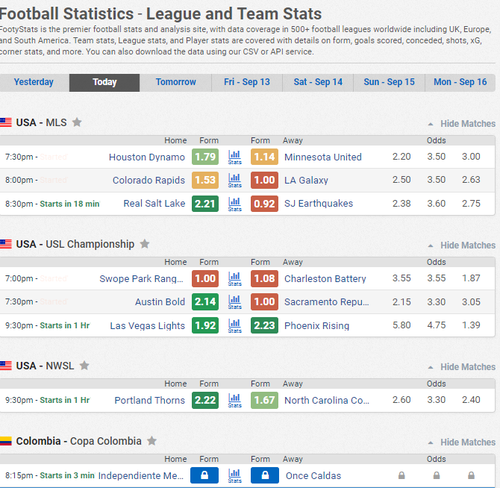Open stats icon for Portland Thorns match
This screenshot has height=488, width=500.
coord(235,400)
